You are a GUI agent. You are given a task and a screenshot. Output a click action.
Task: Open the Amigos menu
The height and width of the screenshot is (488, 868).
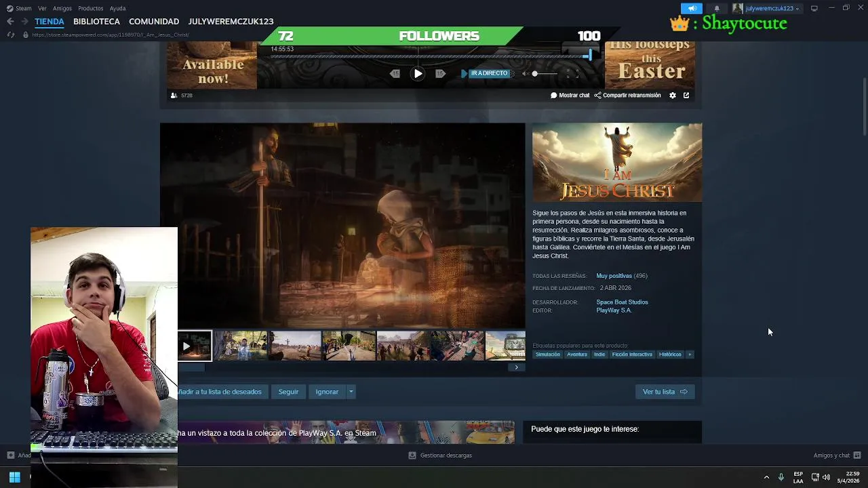pyautogui.click(x=62, y=8)
